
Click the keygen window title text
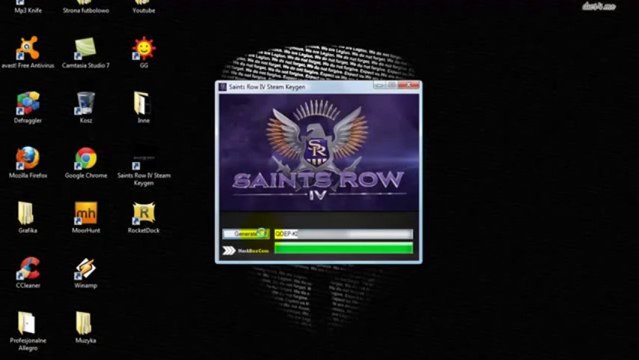click(x=267, y=87)
